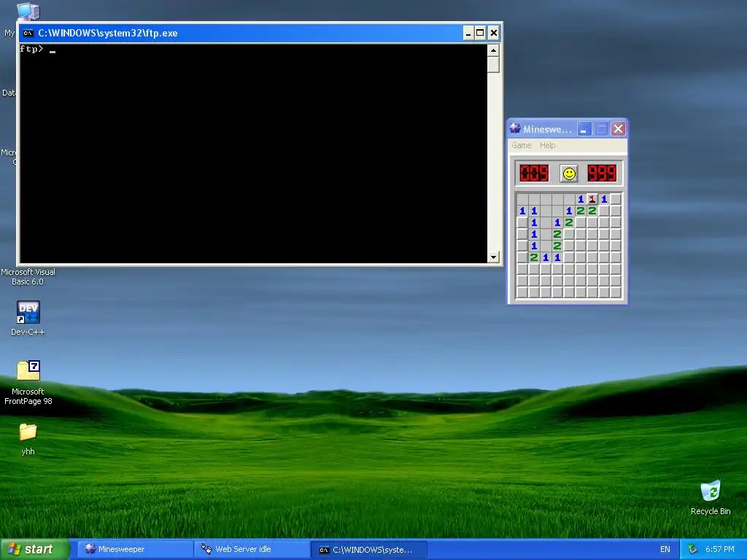
Task: Click the ftp console scrollbar thumb
Action: point(493,64)
